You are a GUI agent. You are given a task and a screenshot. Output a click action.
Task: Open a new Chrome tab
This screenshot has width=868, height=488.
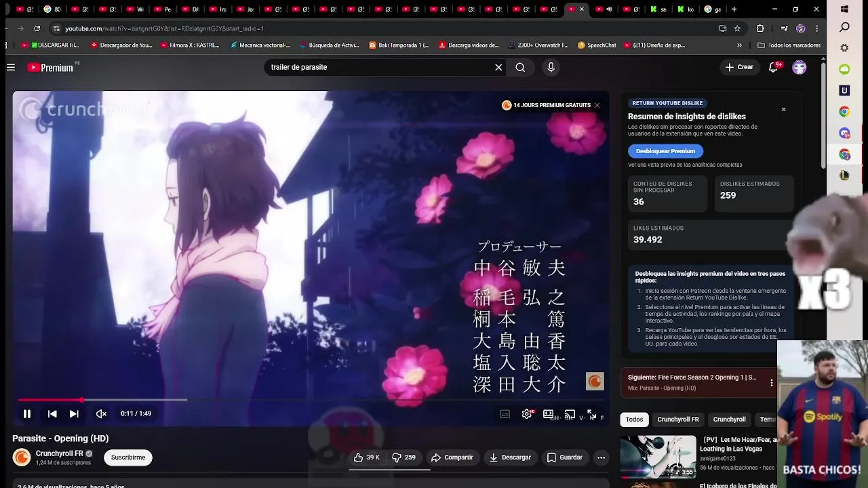[x=734, y=9]
